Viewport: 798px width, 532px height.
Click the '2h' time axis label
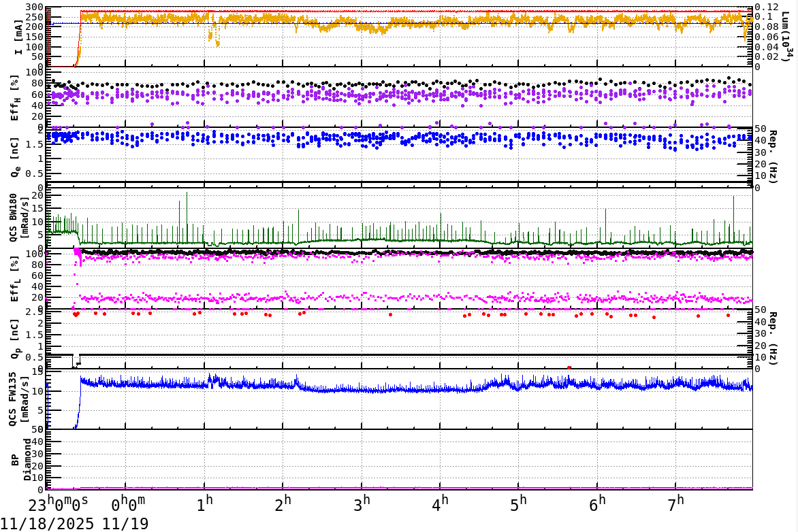coord(283,505)
